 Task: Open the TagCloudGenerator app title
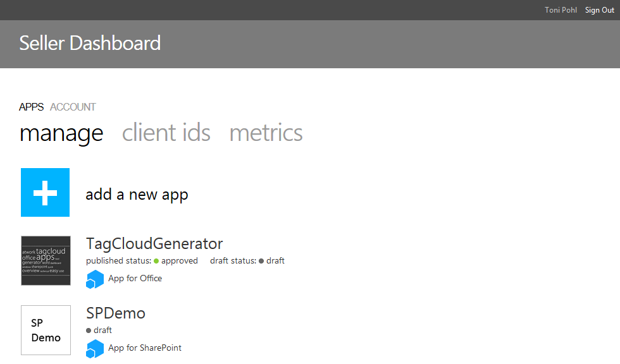click(154, 244)
